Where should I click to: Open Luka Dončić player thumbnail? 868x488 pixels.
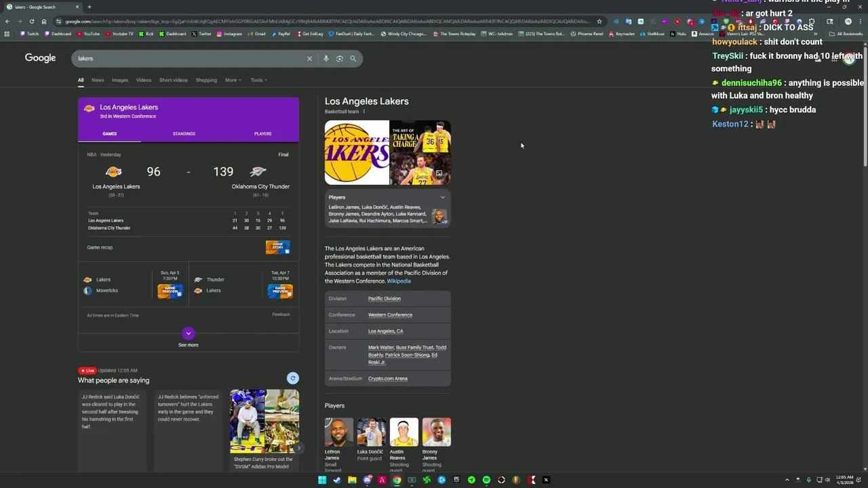(372, 432)
